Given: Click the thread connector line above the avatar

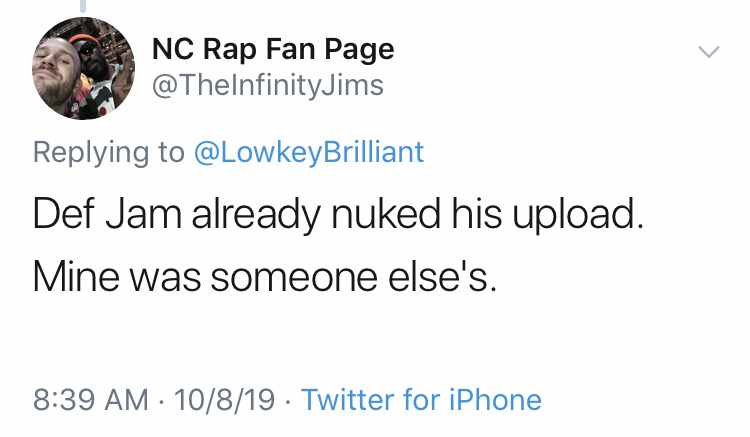Looking at the screenshot, I should [84, 6].
